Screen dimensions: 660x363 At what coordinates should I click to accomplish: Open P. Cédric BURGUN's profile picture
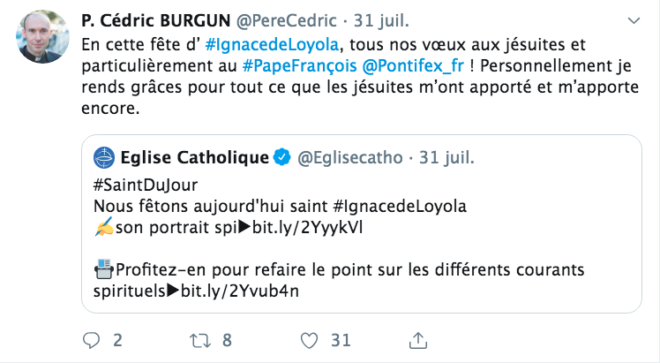(x=43, y=37)
